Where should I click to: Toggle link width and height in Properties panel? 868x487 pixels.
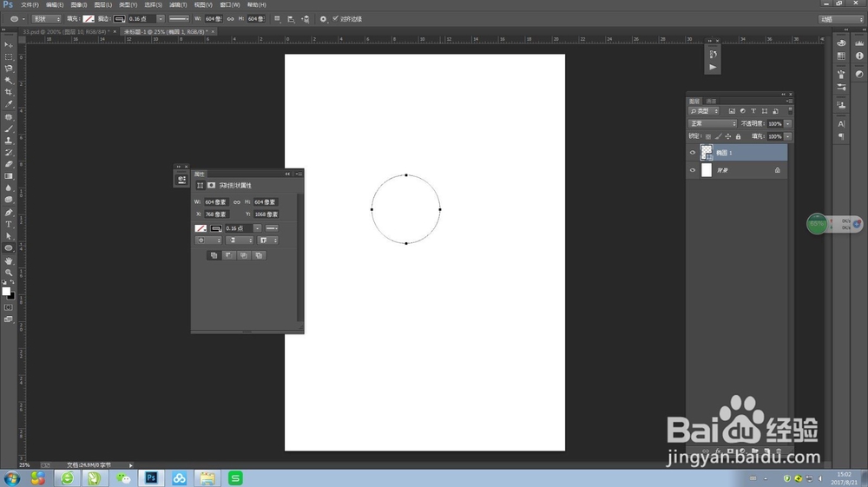pyautogui.click(x=237, y=202)
